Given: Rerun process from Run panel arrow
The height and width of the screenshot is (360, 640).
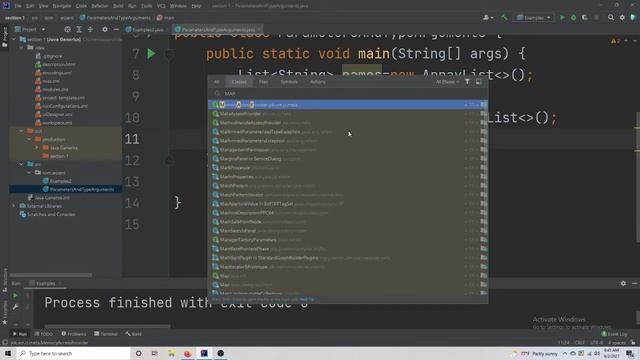Looking at the screenshot, I should (15, 296).
